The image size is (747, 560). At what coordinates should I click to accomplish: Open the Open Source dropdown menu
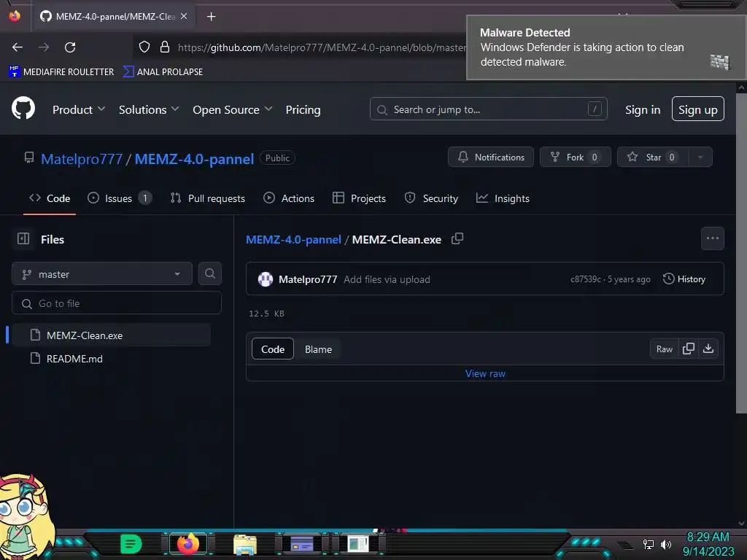click(x=233, y=109)
